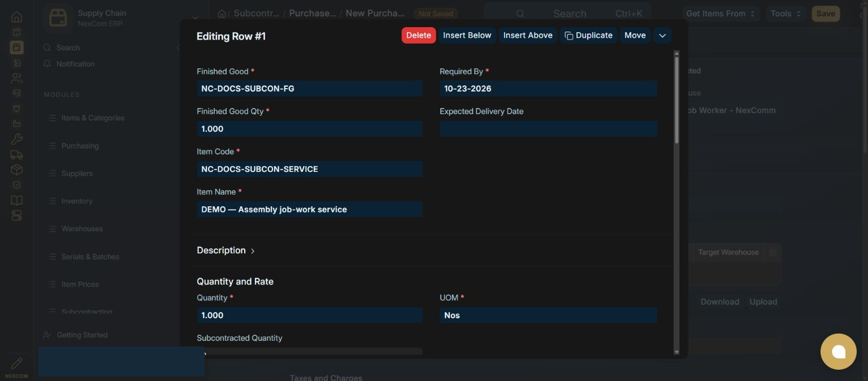Click the Move button
This screenshot has height=381, width=868.
point(635,35)
